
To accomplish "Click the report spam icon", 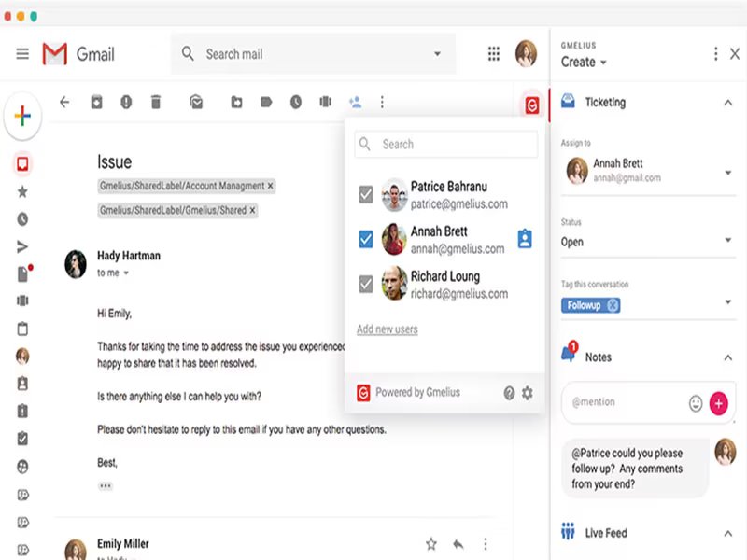I will (126, 102).
